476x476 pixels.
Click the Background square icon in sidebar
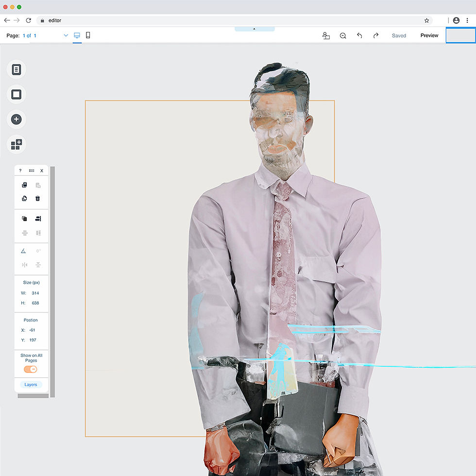click(x=17, y=94)
